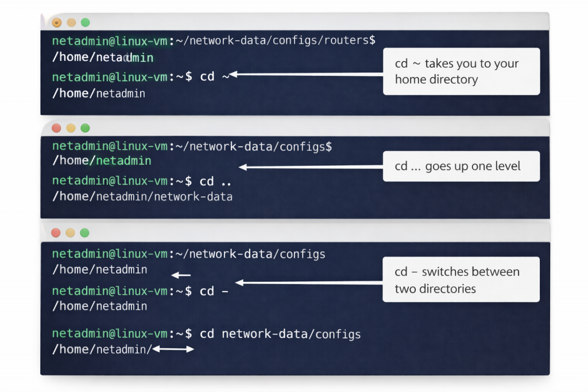
Task: Select the "cd ~ takes you to your home directory" callout
Action: [x=461, y=72]
